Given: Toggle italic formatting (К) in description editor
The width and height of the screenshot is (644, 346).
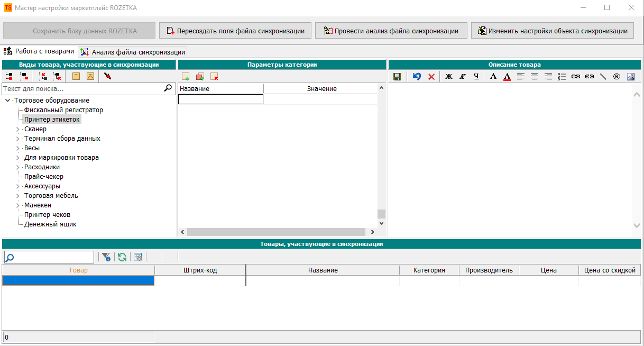Looking at the screenshot, I should pyautogui.click(x=463, y=77).
